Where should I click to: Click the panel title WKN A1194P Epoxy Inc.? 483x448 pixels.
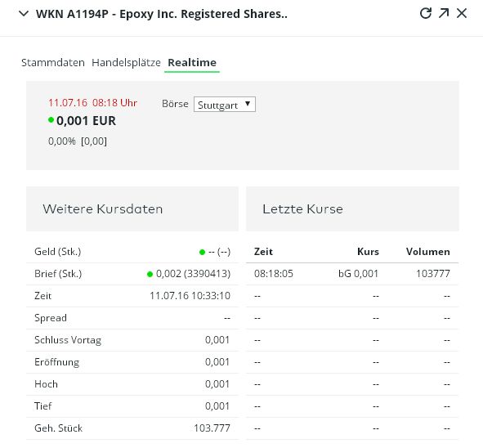point(162,14)
